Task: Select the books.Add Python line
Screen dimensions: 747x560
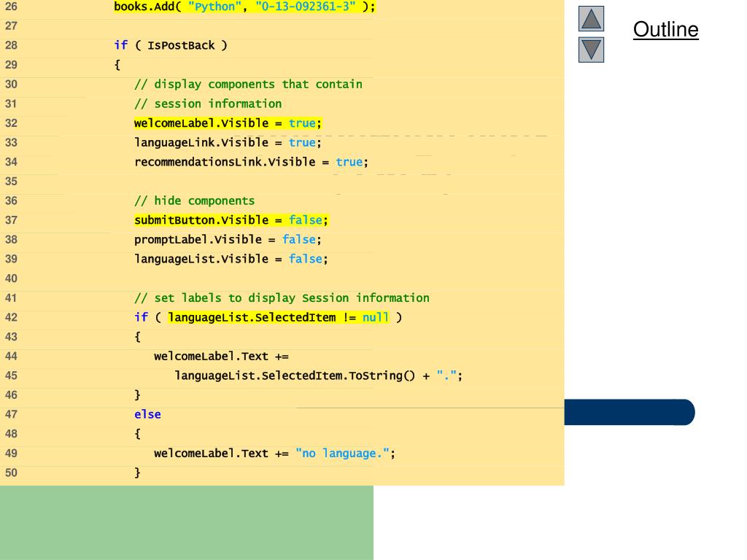Action: coord(244,7)
